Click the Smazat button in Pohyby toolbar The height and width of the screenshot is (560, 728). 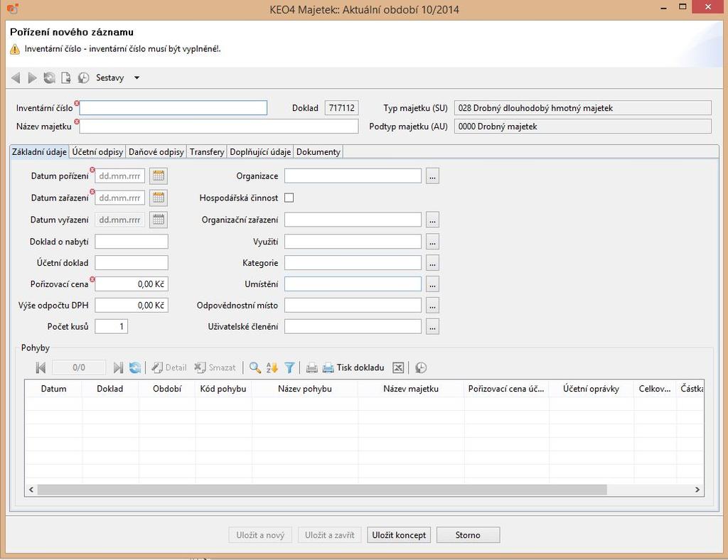click(x=215, y=368)
